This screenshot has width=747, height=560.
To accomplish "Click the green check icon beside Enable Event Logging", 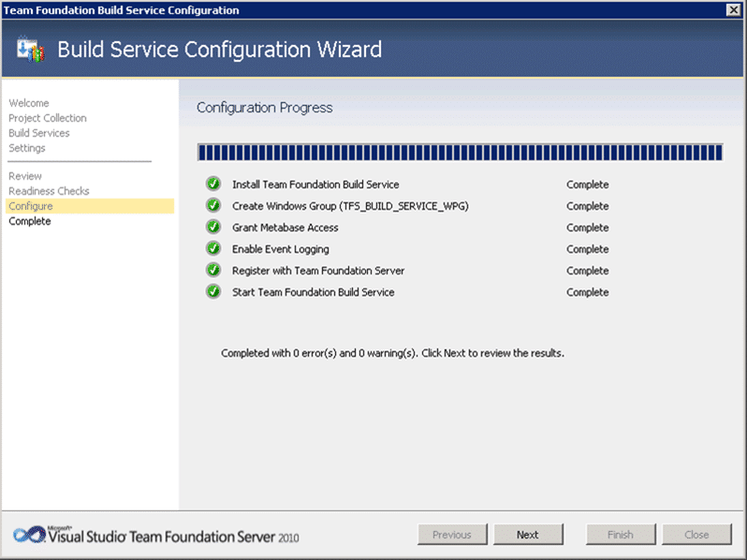I will 213,248.
